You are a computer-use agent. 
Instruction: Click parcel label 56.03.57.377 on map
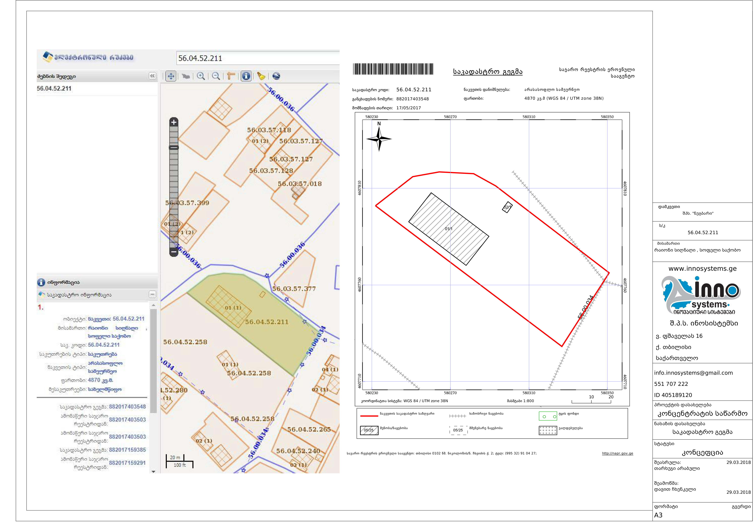pos(294,289)
